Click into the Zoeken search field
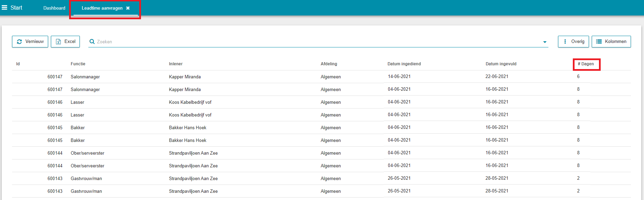The height and width of the screenshot is (200, 644). (318, 42)
